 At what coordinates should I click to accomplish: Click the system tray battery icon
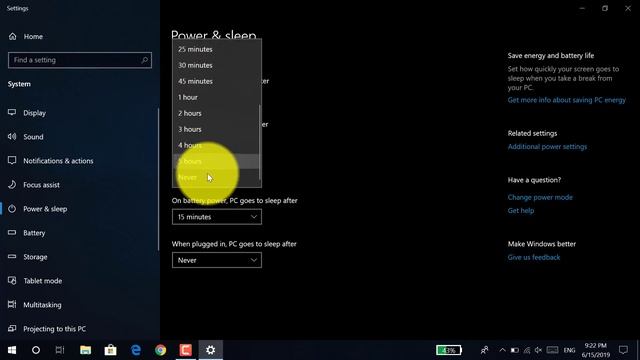point(515,350)
